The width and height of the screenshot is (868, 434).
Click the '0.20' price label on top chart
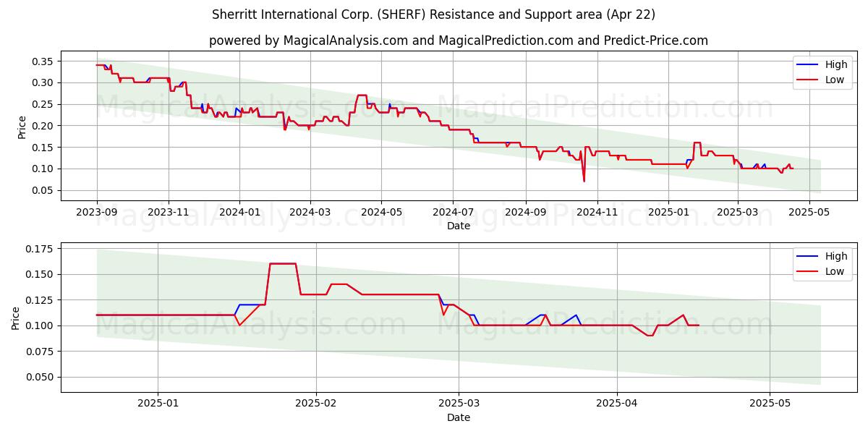tap(43, 126)
